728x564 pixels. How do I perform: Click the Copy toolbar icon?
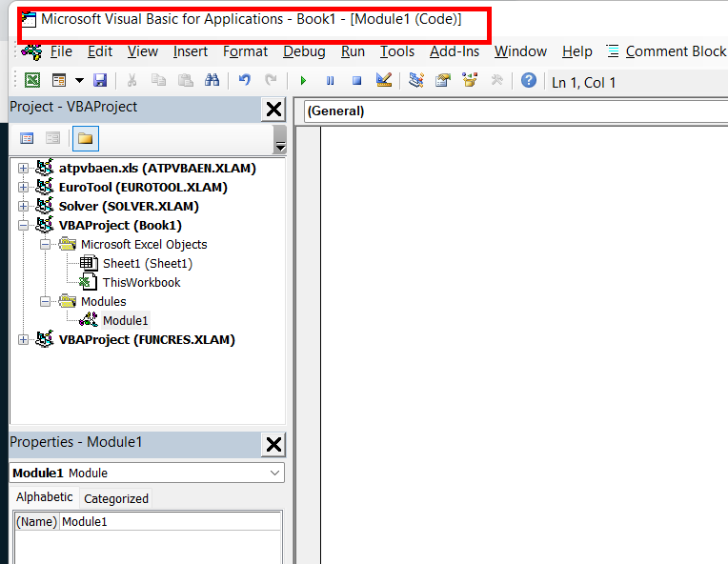159,81
